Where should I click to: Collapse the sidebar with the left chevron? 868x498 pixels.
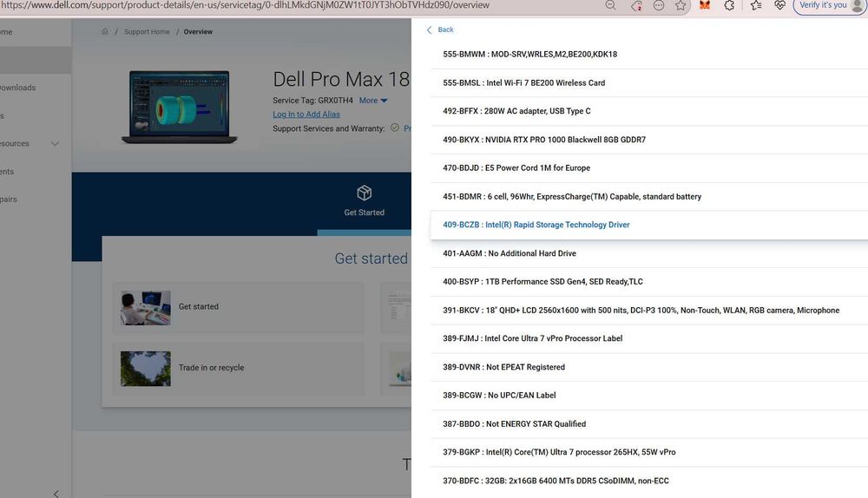[56, 494]
